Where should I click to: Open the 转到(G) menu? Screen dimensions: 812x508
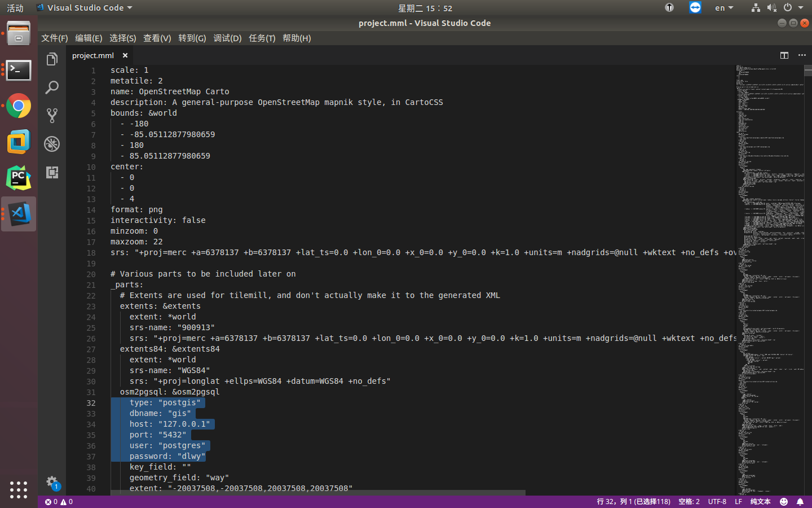[x=192, y=38]
